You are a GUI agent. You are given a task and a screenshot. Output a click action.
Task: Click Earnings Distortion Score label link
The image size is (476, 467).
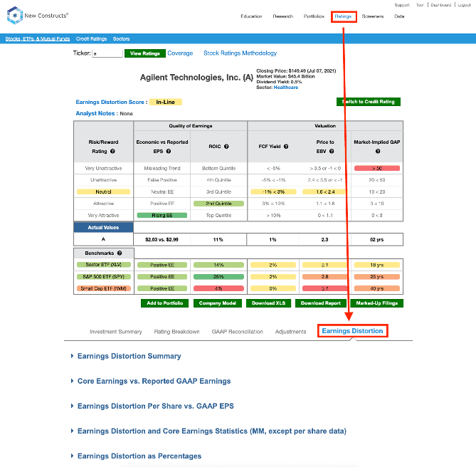click(110, 102)
